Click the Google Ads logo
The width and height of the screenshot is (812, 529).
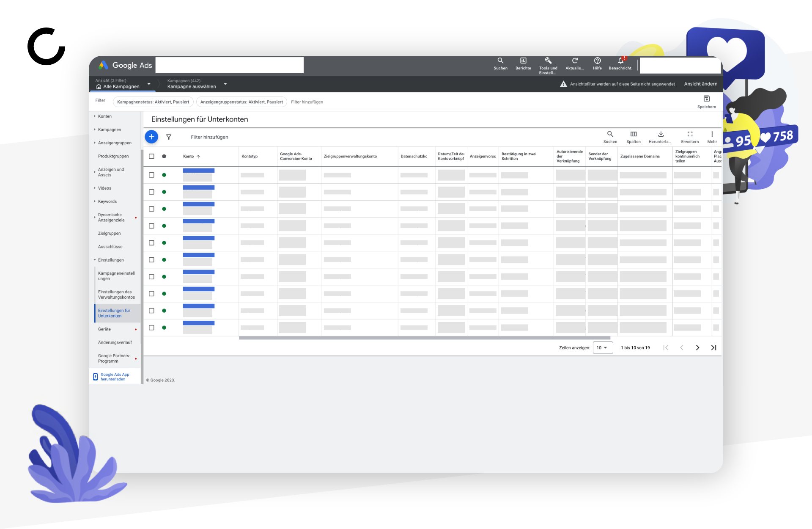(x=125, y=65)
